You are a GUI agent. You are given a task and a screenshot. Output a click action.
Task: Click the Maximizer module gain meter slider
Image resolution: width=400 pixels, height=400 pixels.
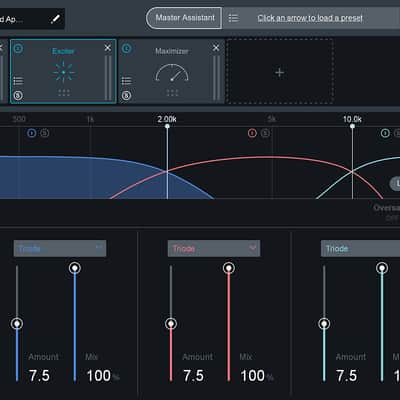pos(216,78)
